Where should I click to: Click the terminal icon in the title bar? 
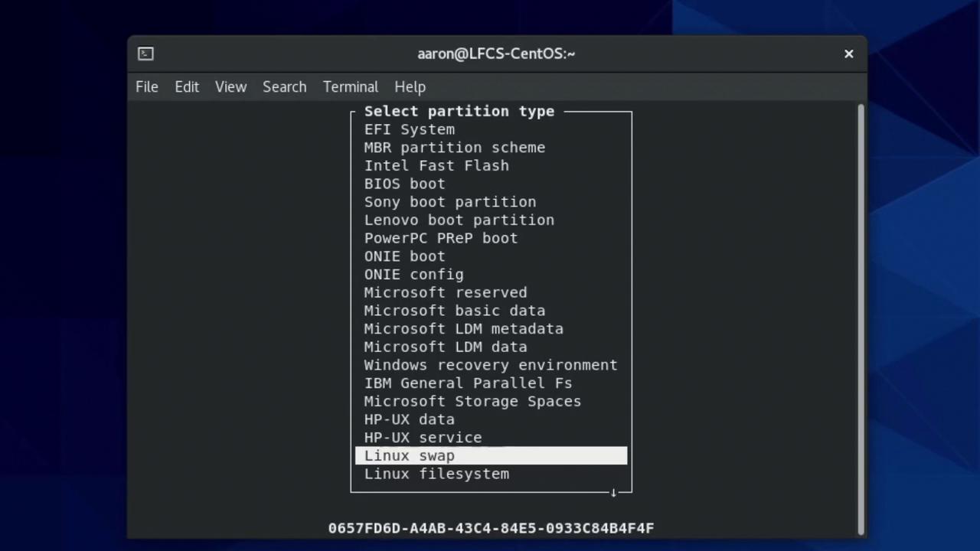coord(145,54)
